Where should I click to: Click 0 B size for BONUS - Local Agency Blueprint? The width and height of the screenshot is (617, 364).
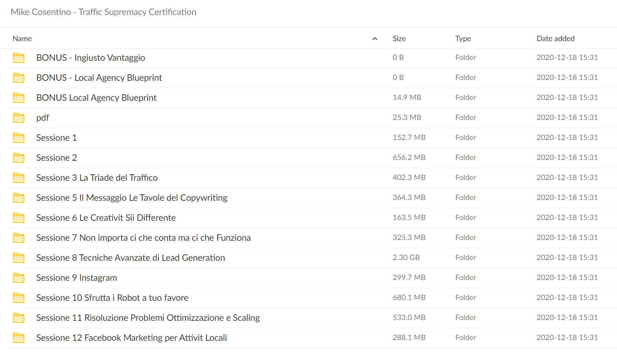point(398,78)
